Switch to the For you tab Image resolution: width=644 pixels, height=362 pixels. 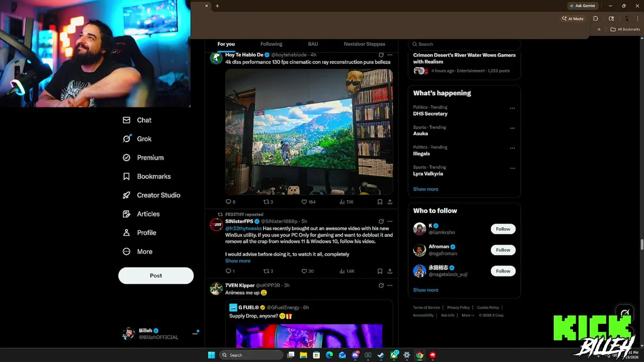coord(226,44)
